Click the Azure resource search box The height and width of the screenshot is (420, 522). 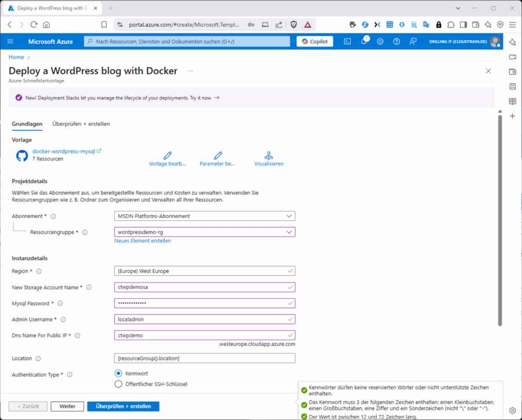187,42
